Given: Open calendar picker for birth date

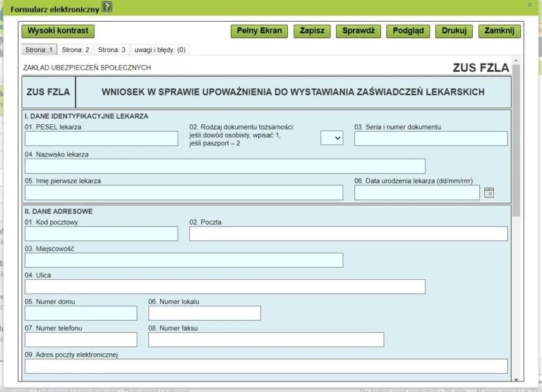Looking at the screenshot, I should [x=489, y=192].
